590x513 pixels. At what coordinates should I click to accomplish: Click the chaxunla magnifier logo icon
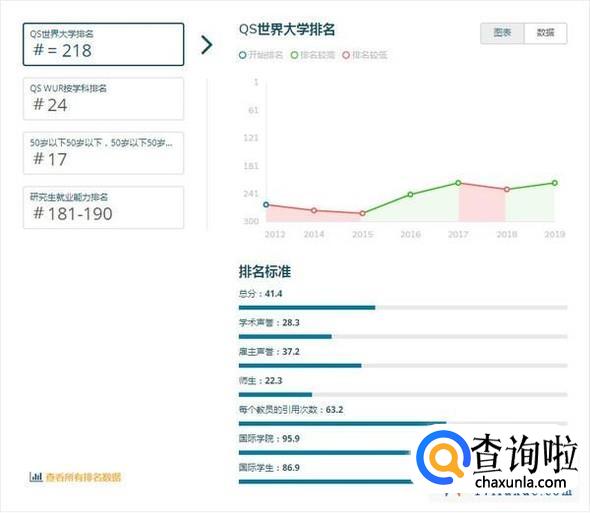click(x=443, y=458)
